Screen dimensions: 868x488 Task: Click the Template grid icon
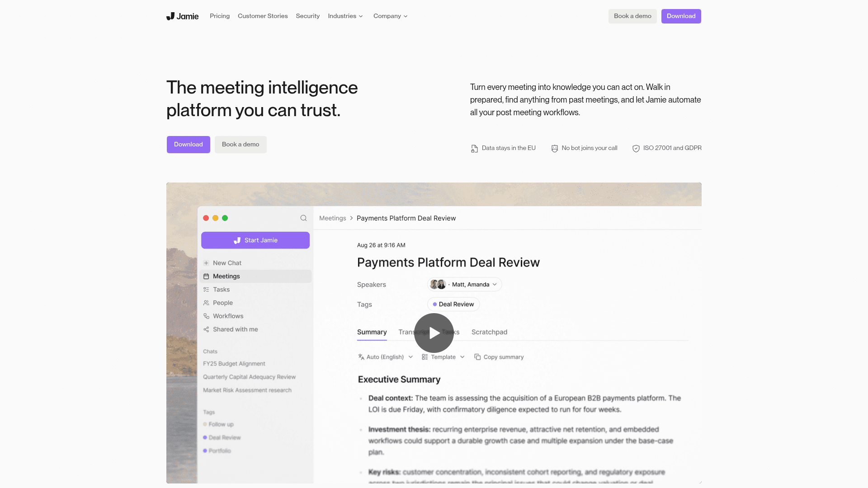tap(425, 357)
